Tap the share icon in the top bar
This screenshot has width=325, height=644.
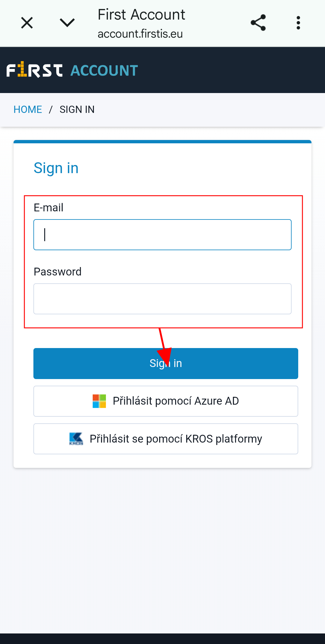258,23
